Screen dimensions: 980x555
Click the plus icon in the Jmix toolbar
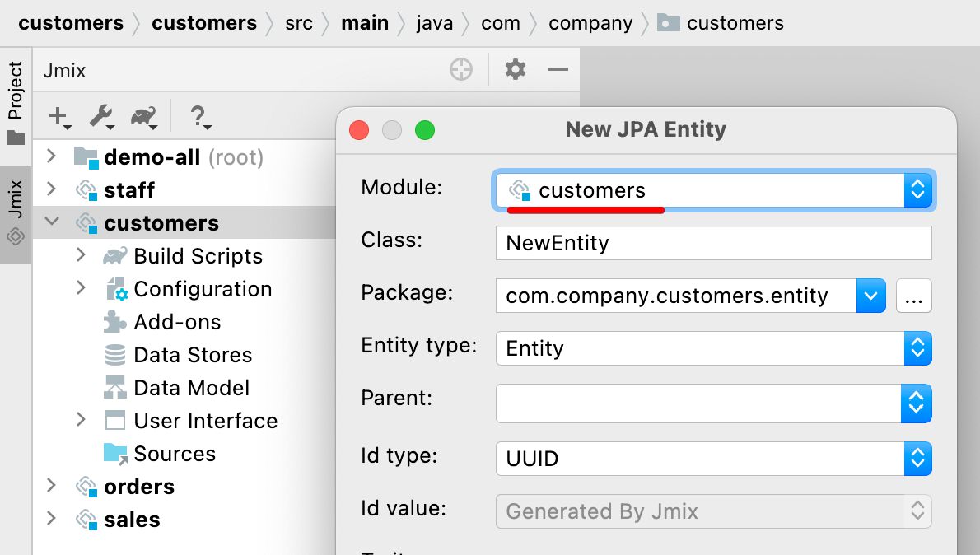tap(57, 117)
